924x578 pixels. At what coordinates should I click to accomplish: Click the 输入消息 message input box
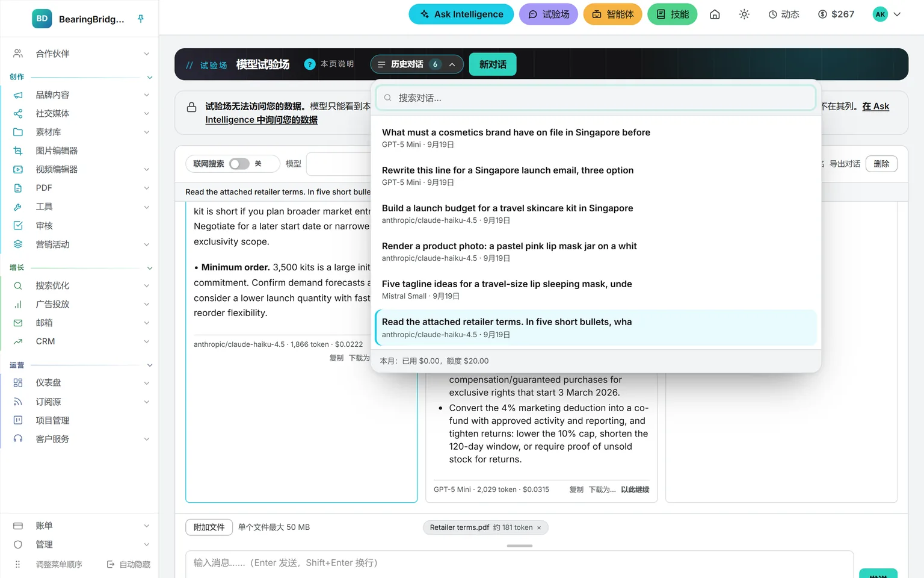click(519, 564)
